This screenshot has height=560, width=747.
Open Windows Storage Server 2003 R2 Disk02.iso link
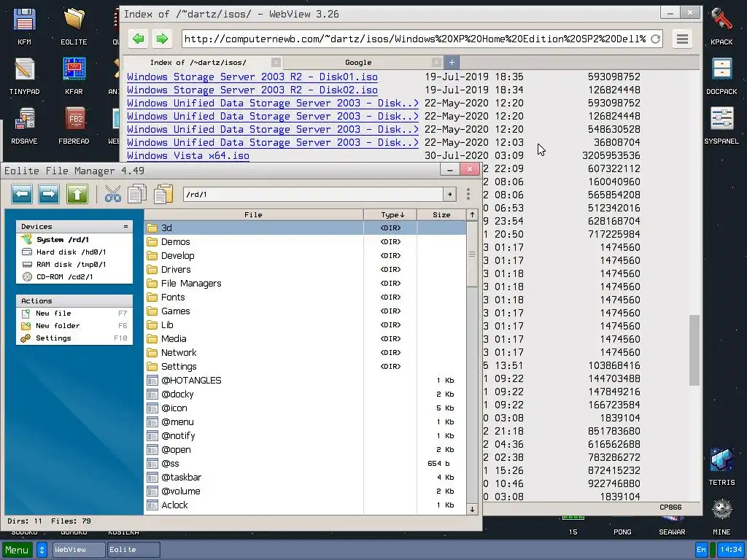pos(252,90)
